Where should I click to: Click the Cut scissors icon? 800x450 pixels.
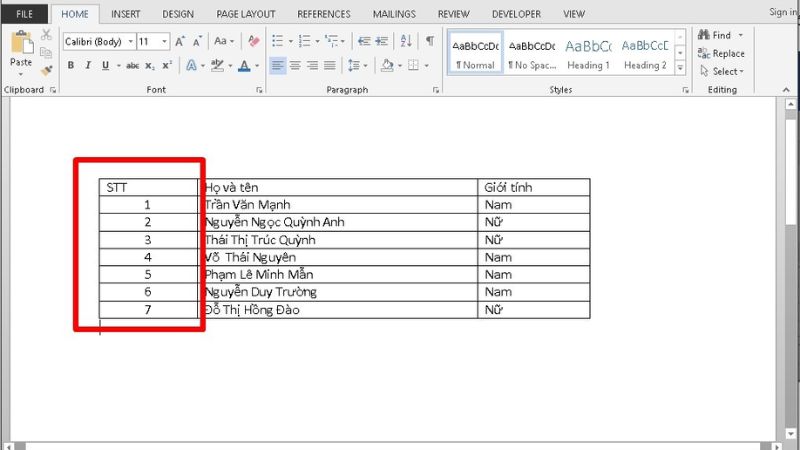[46, 35]
